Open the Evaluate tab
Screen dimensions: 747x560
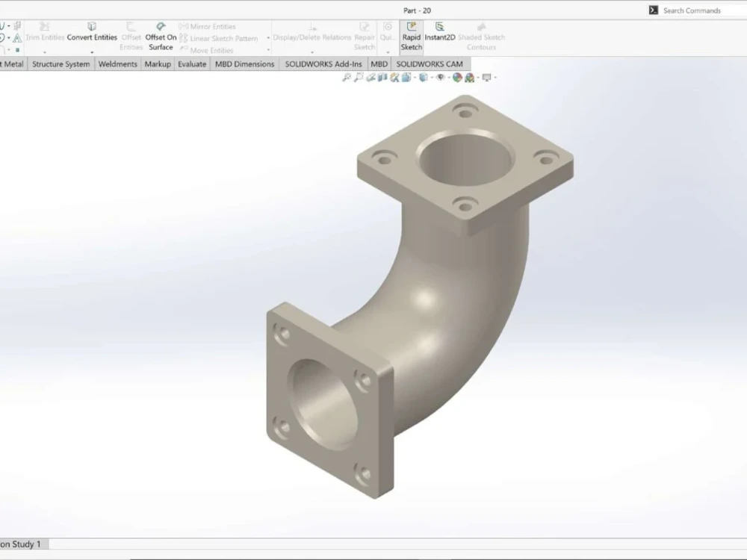pyautogui.click(x=192, y=64)
